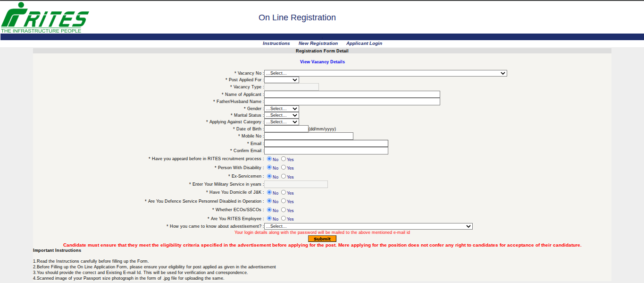Choose Yes for appeared before in RITES recruitment
This screenshot has height=283, width=644.
(x=284, y=159)
